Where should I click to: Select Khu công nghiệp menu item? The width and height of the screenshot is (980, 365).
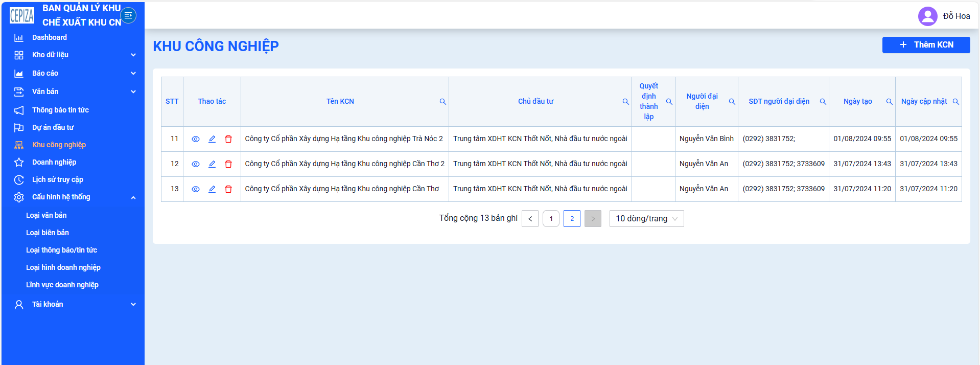(x=59, y=145)
